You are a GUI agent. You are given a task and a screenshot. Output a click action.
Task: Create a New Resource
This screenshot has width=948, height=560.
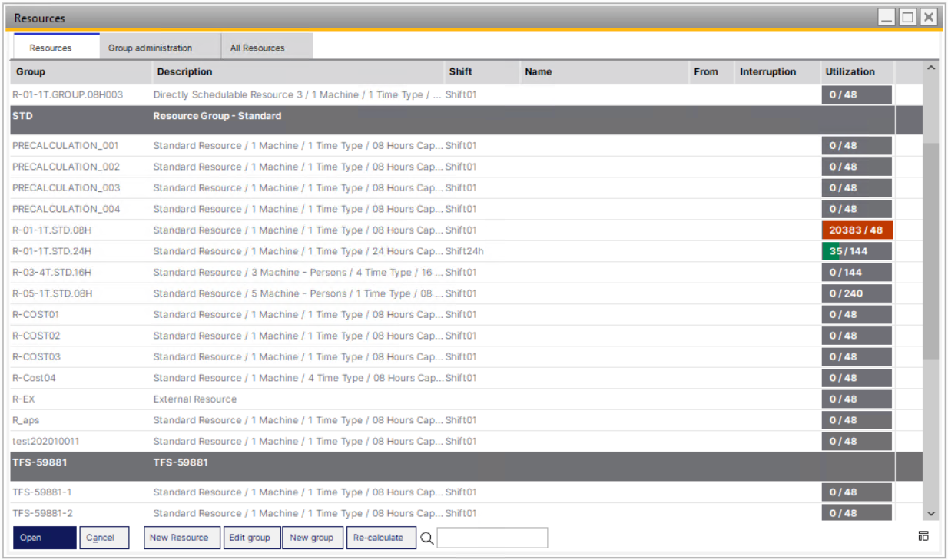coord(179,538)
